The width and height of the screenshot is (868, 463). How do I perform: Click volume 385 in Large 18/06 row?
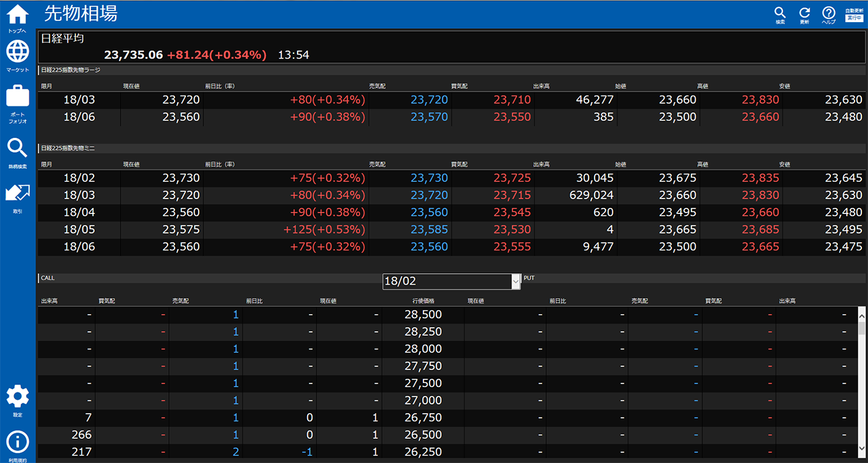tap(603, 116)
